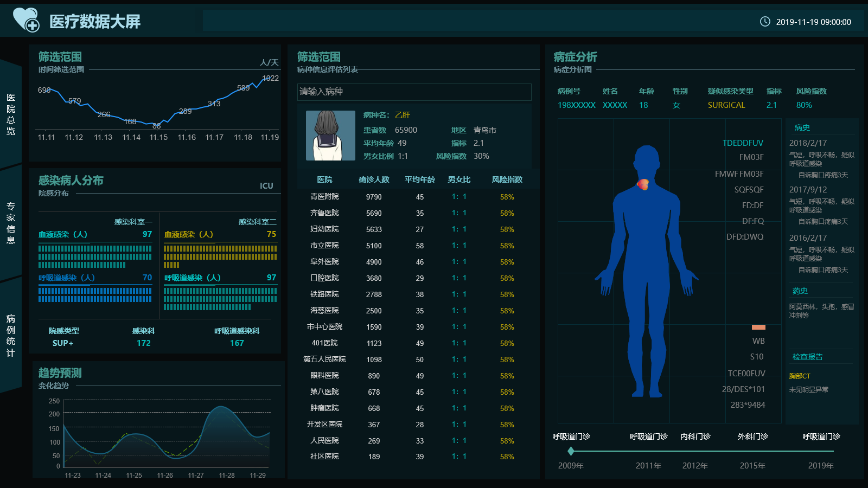Click the throat infection marker on body

point(643,184)
